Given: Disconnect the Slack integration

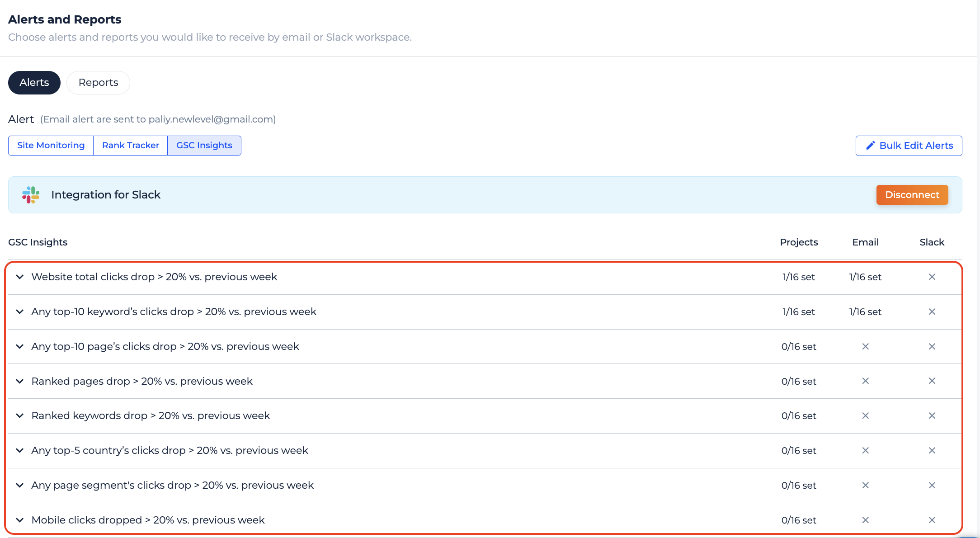Looking at the screenshot, I should (x=912, y=195).
